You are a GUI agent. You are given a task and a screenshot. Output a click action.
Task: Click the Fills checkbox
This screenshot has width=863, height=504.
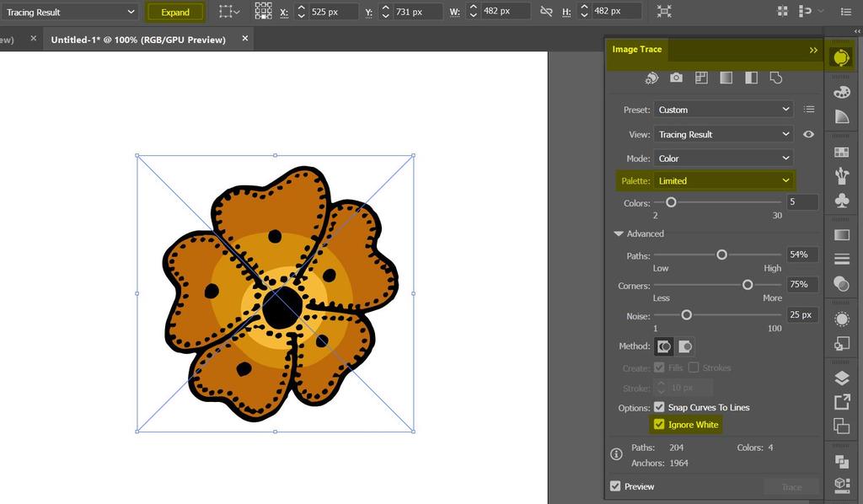click(x=659, y=367)
